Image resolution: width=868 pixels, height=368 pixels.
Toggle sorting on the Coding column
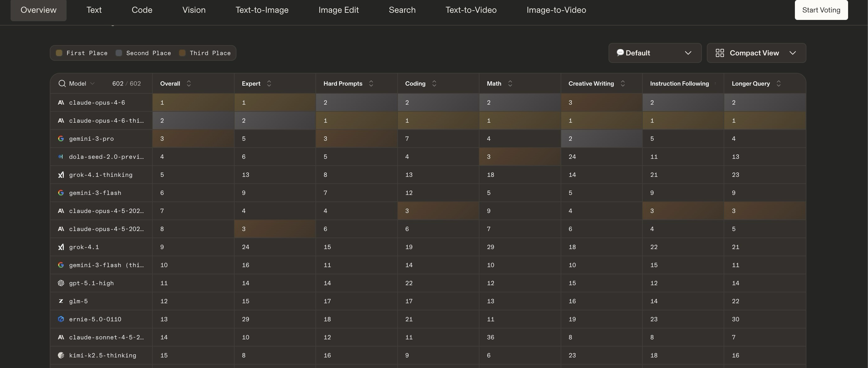tap(434, 83)
